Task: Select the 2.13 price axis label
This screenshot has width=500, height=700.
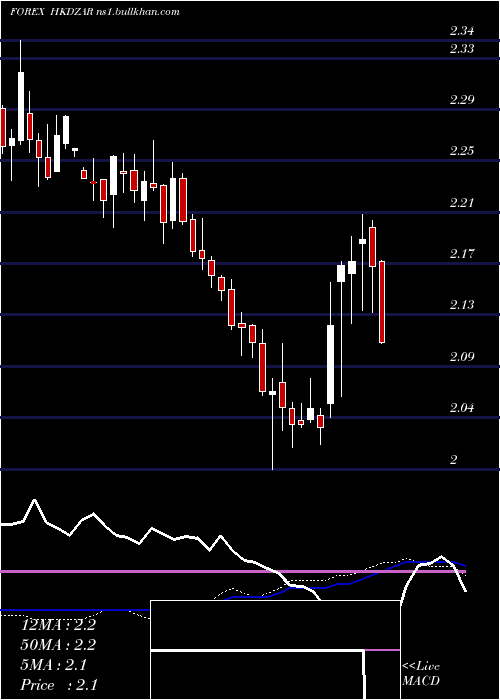Action: [462, 305]
